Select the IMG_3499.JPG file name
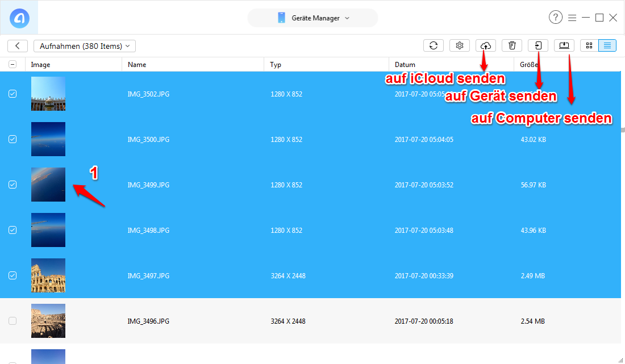This screenshot has height=364, width=625. [x=148, y=185]
